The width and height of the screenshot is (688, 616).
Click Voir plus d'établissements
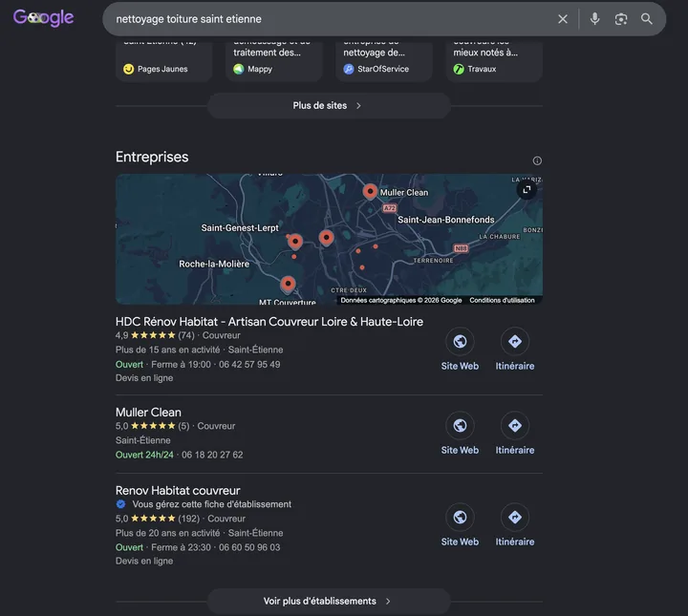click(329, 601)
